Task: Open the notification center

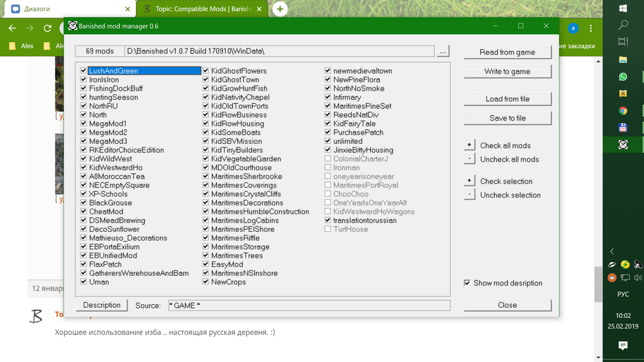Action: 623,346
